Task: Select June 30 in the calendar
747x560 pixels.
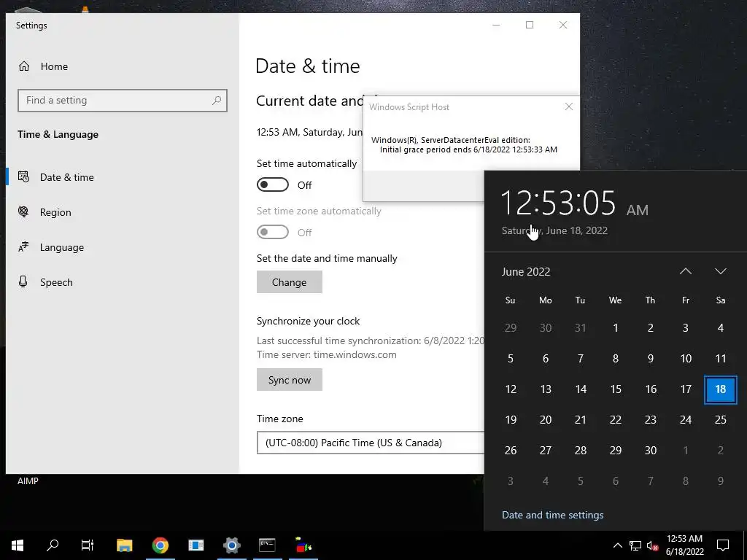Action: point(650,450)
